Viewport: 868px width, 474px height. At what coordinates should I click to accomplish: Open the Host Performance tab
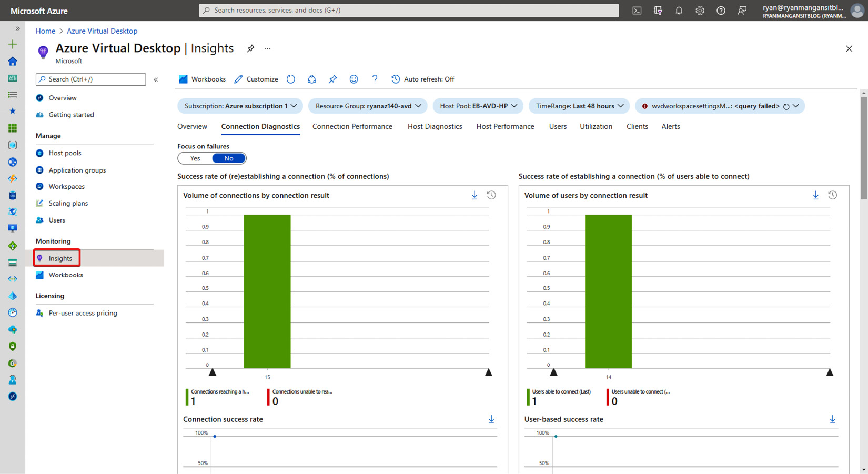pos(505,126)
